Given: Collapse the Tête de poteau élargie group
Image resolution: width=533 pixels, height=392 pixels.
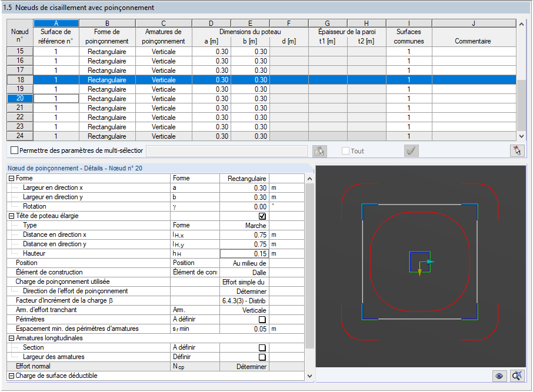Looking at the screenshot, I should coord(12,216).
